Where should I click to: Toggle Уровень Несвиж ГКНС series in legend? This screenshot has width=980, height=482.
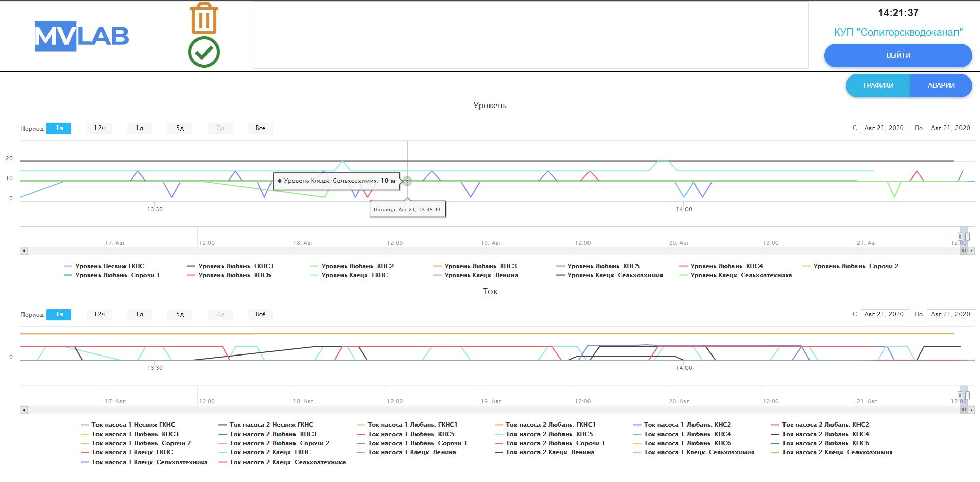click(x=109, y=266)
